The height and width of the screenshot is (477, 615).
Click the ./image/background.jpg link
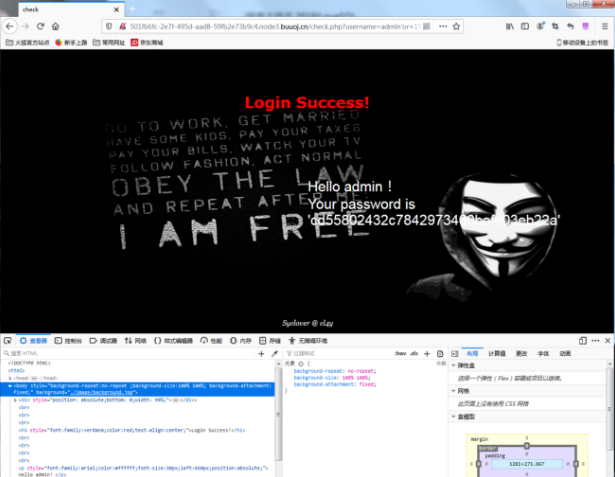click(x=101, y=392)
